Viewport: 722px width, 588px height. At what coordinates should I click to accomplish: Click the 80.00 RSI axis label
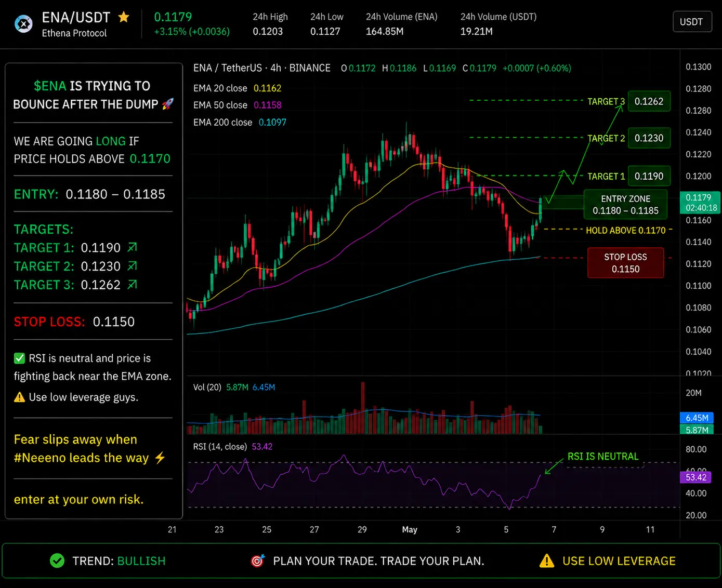[696, 449]
